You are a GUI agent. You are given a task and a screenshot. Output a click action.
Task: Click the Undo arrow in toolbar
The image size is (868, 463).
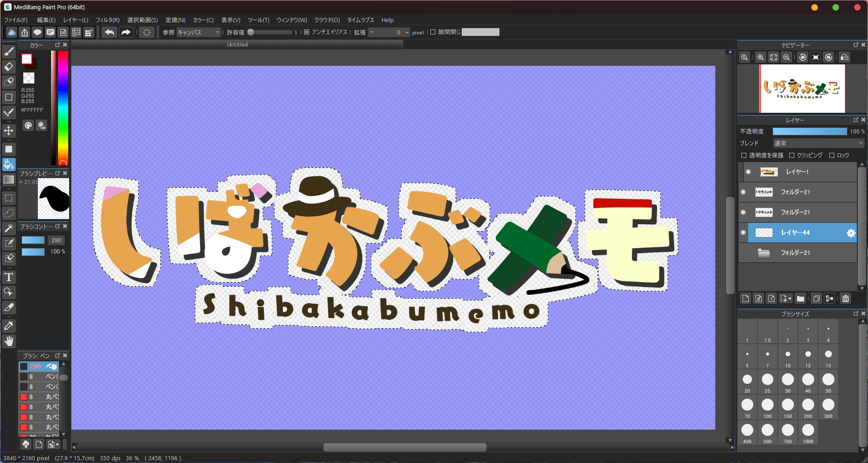coord(109,32)
